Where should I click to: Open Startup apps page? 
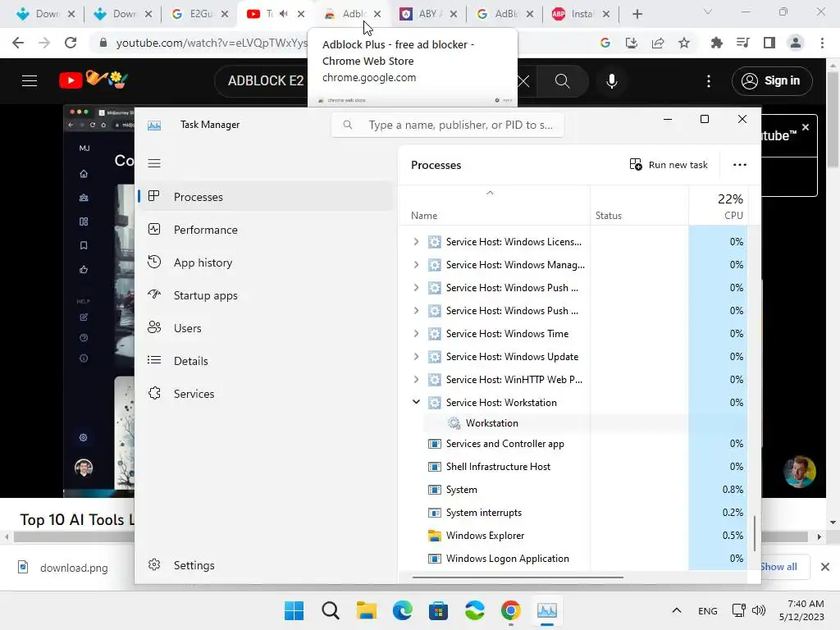click(x=267, y=295)
